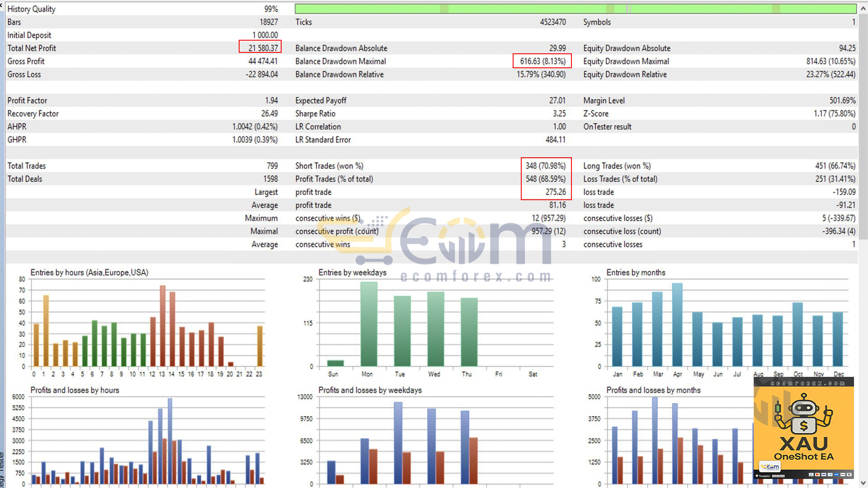The width and height of the screenshot is (868, 488).
Task: Click the hour 23 bar in Entries by hours
Action: pos(260,346)
